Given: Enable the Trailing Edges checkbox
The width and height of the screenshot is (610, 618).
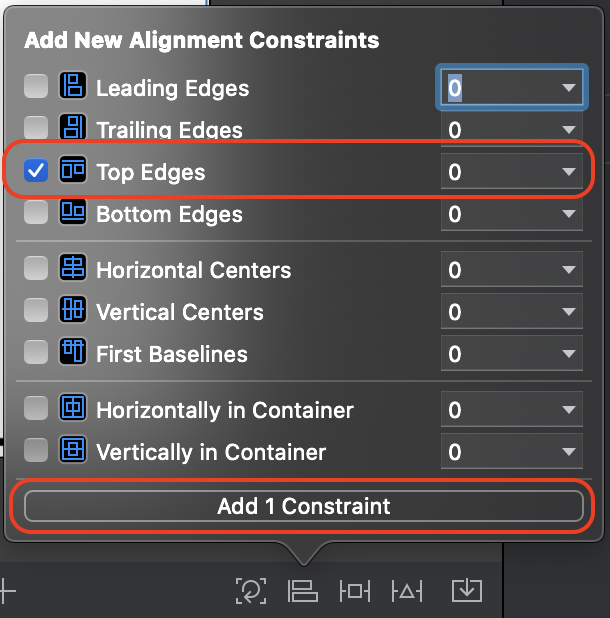Looking at the screenshot, I should pos(36,127).
